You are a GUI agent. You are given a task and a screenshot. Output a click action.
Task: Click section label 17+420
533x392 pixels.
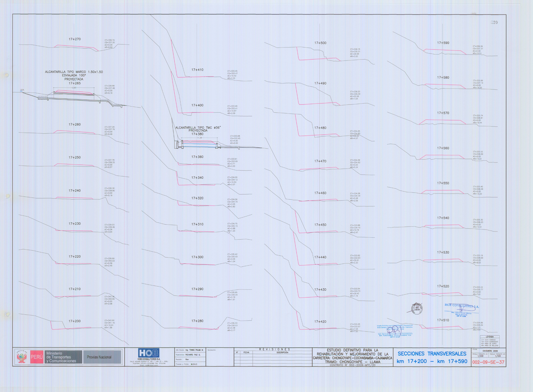click(320, 322)
